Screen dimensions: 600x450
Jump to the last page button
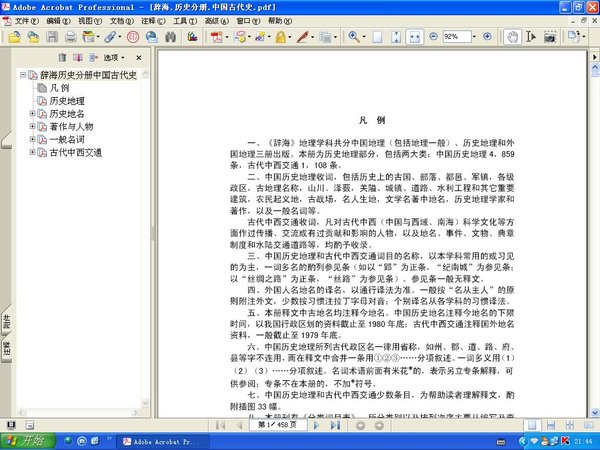click(337, 425)
